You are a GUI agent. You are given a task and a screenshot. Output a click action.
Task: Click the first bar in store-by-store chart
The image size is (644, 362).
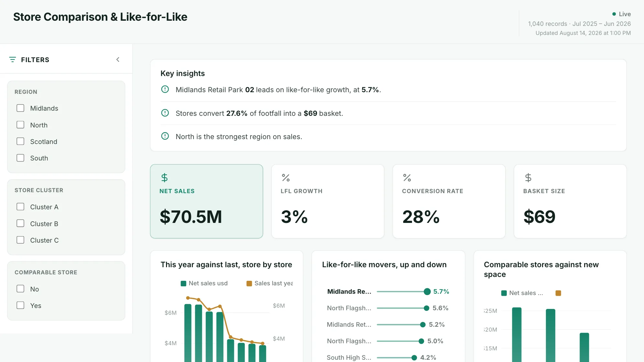(188, 333)
